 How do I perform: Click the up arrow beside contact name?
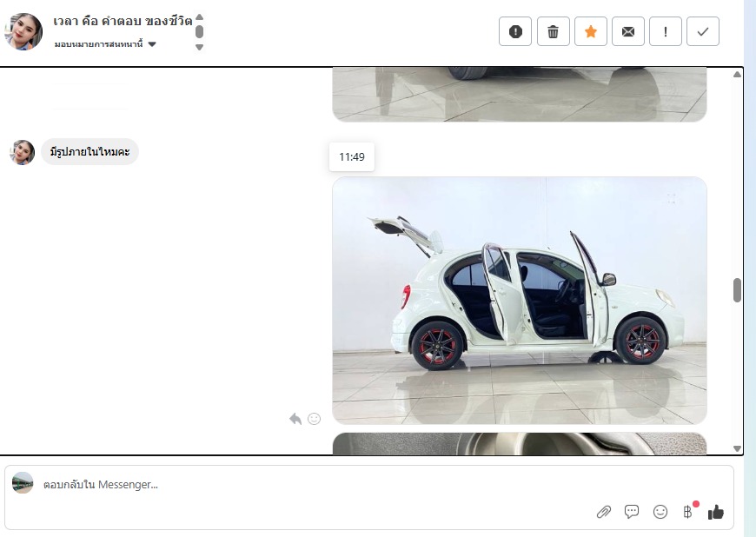click(x=199, y=17)
